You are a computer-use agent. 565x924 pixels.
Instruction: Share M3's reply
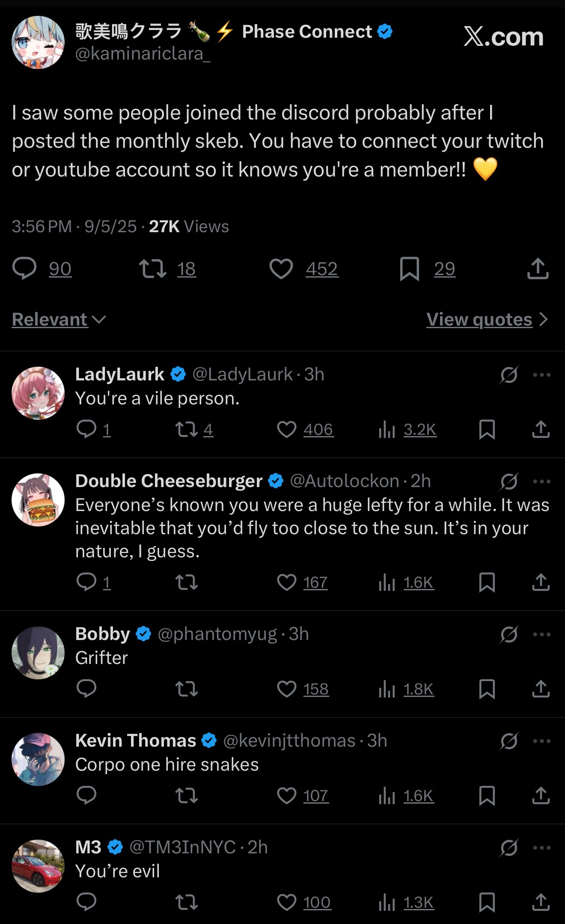[x=541, y=903]
